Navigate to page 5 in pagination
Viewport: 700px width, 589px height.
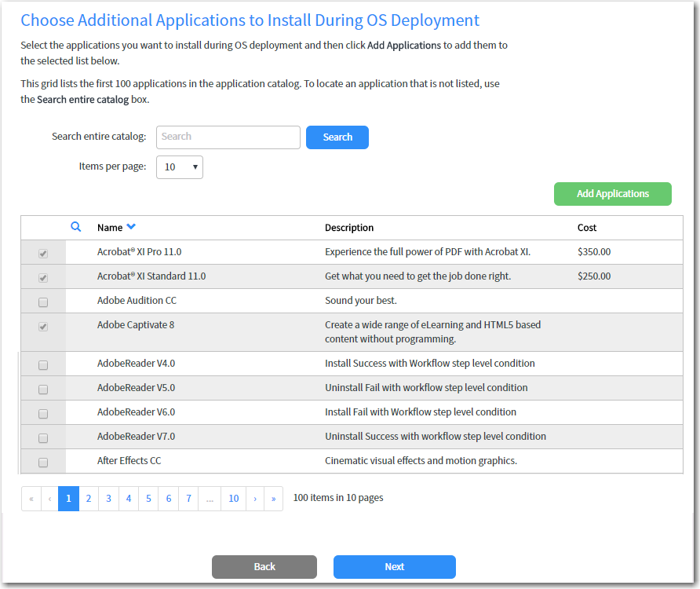[x=149, y=499]
